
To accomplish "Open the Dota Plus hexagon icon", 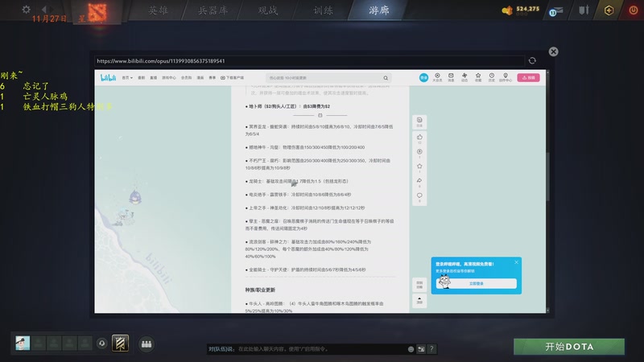I will (x=609, y=10).
